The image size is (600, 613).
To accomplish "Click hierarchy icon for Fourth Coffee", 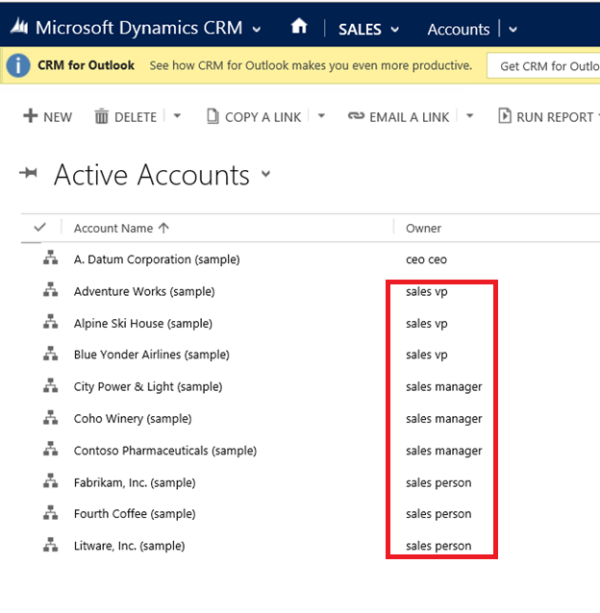I will click(x=50, y=513).
